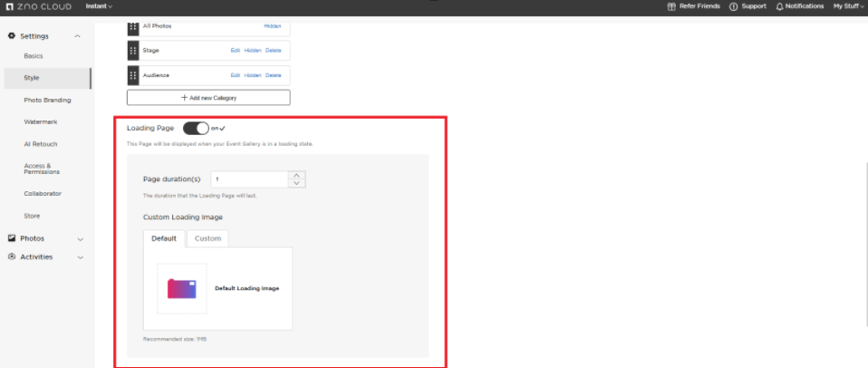Click Delete link for Stage category
The image size is (868, 368).
pyautogui.click(x=274, y=51)
